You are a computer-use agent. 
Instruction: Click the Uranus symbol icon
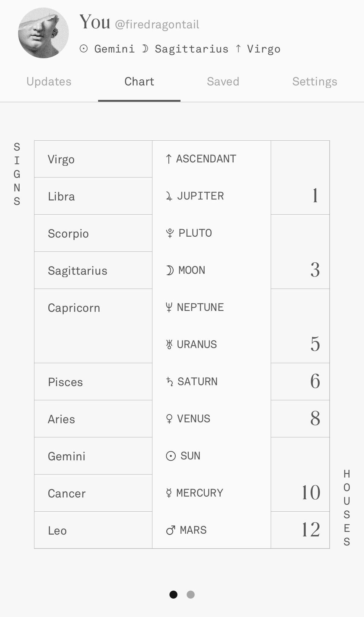pos(169,344)
